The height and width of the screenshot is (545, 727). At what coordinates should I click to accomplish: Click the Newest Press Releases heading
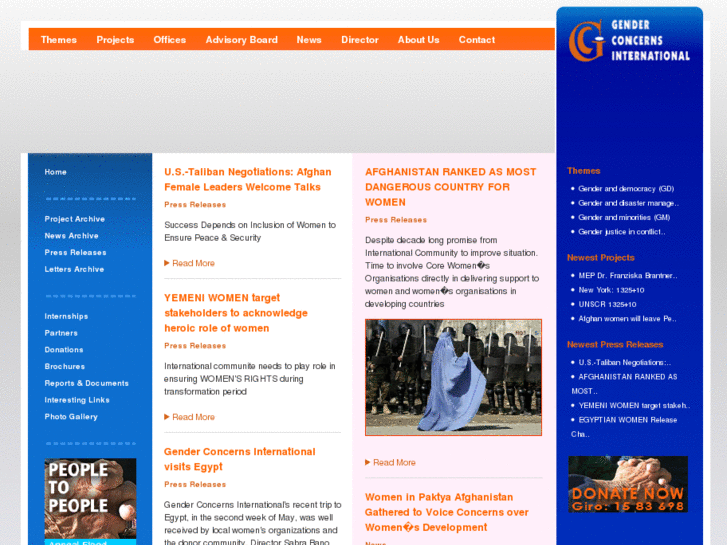pos(615,344)
